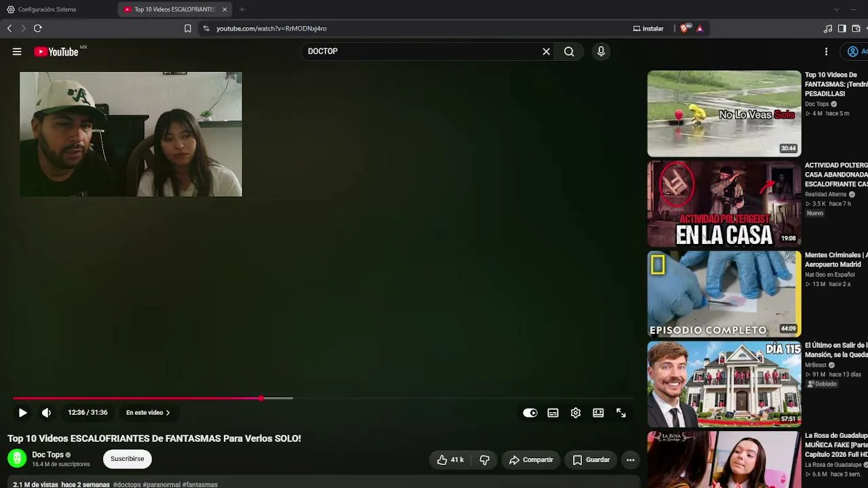Open the MrBeast 'DÍA 115' mansion thumbnail
Viewport: 868px width, 488px height.
point(724,384)
